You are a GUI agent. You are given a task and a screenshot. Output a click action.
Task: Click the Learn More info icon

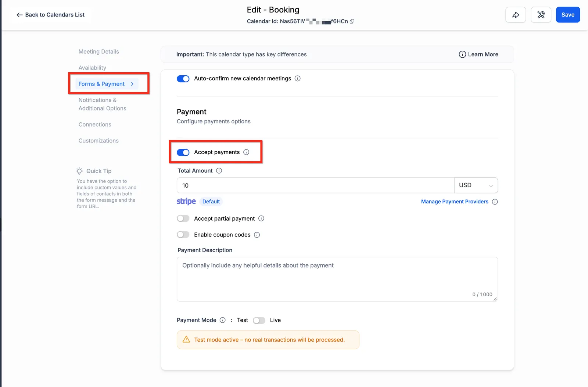pos(462,54)
